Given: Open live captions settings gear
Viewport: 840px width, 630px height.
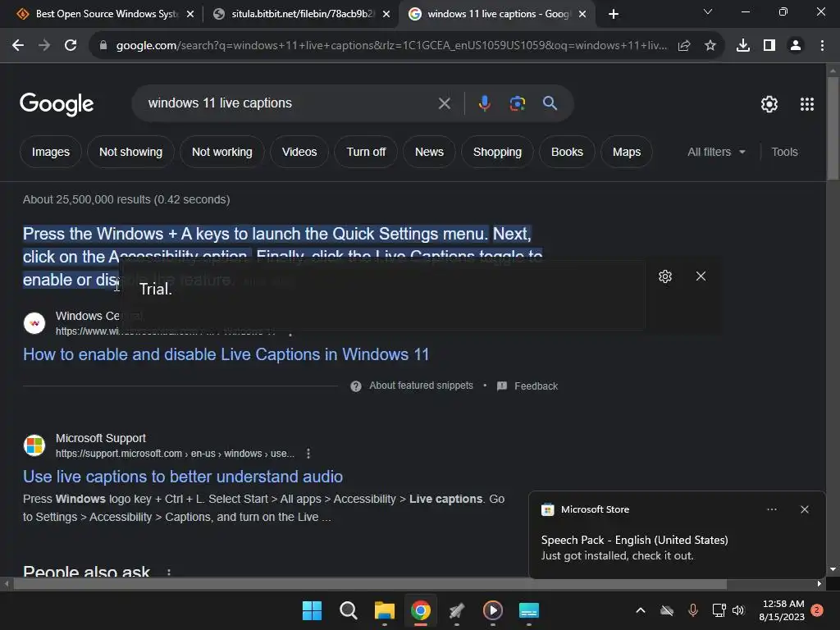Looking at the screenshot, I should click(665, 276).
